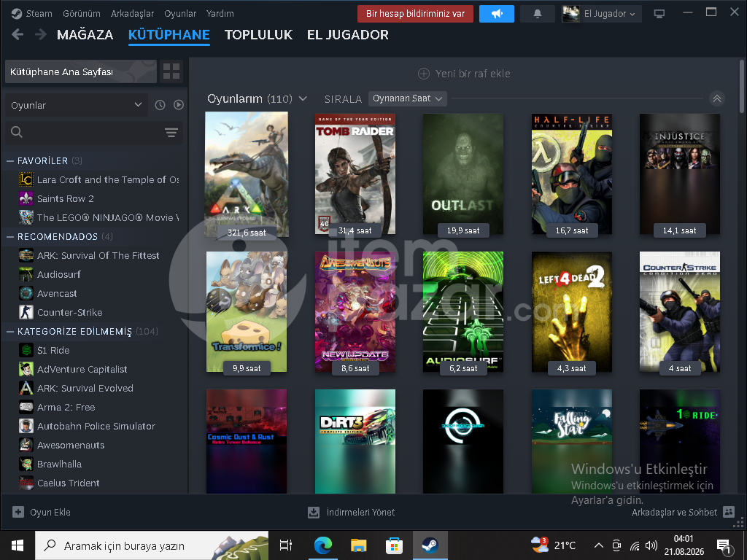The height and width of the screenshot is (560, 747).
Task: Collapse the FAVORİLER category
Action: click(x=9, y=161)
